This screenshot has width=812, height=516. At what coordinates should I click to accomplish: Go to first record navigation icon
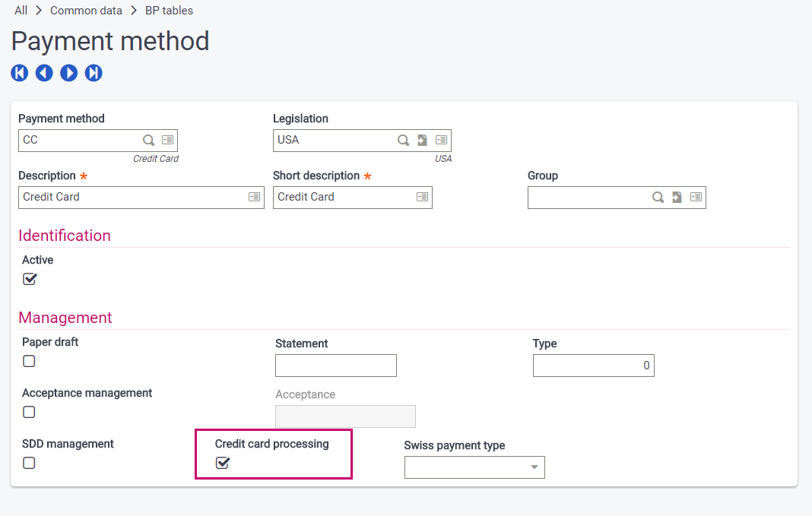coord(20,73)
